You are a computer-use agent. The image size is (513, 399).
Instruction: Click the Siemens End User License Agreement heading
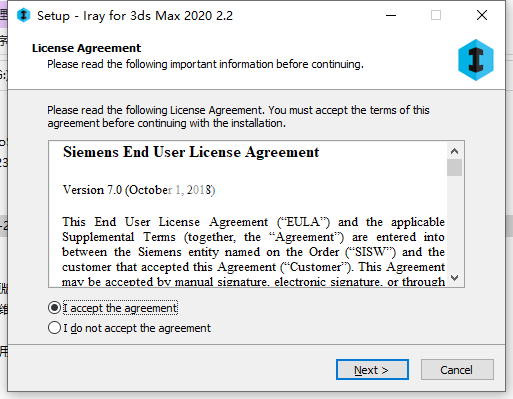pos(191,152)
